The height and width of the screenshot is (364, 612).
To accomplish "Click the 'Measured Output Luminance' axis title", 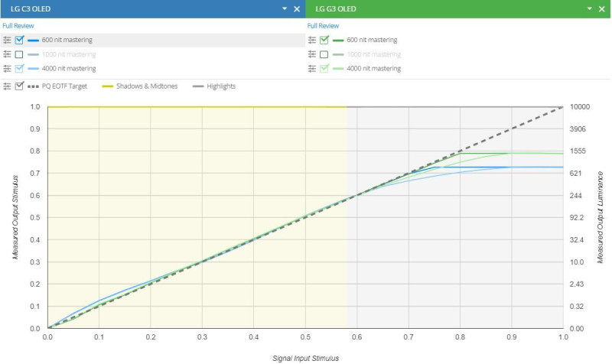I will tap(601, 217).
